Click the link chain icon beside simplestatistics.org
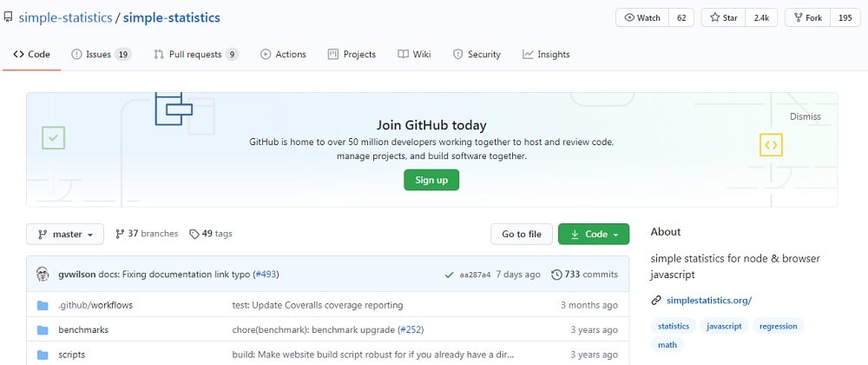 pos(656,301)
